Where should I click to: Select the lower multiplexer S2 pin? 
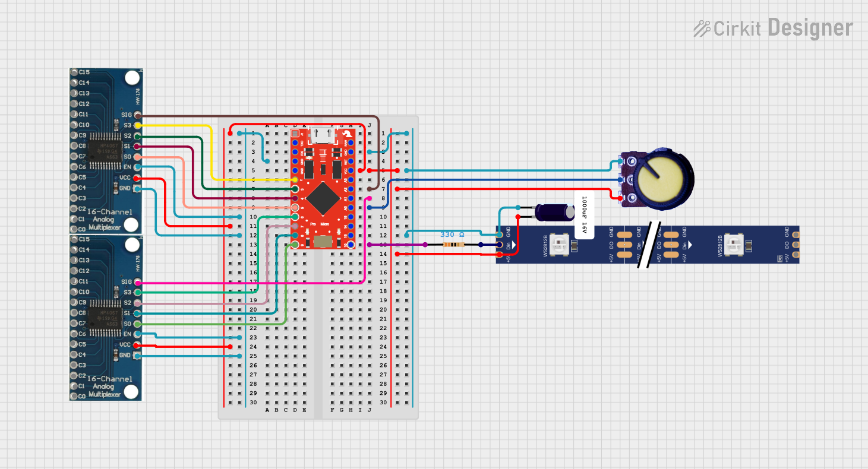pos(138,303)
